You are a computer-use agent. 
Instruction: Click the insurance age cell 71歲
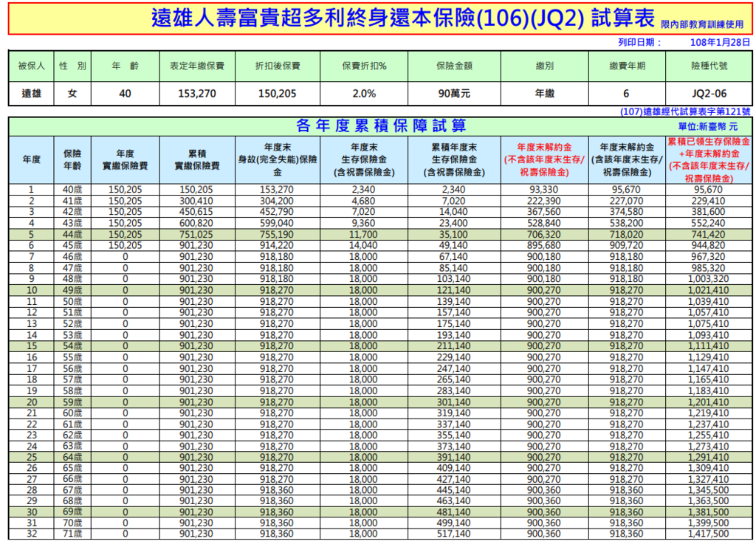[72, 534]
